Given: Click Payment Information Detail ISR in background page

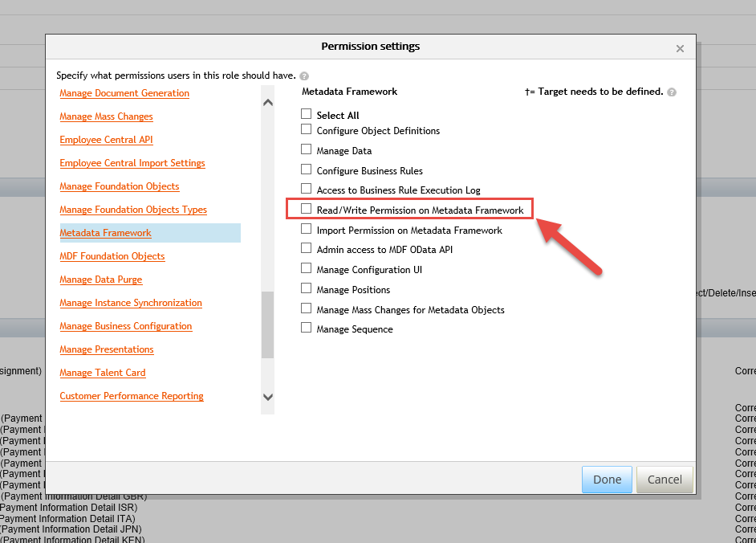Looking at the screenshot, I should (69, 508).
